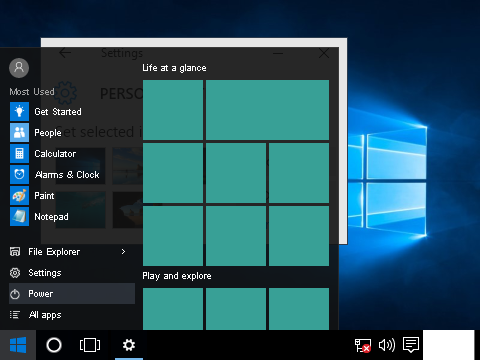The image size is (480, 360).
Task: Select the Paint label
Action: [44, 196]
